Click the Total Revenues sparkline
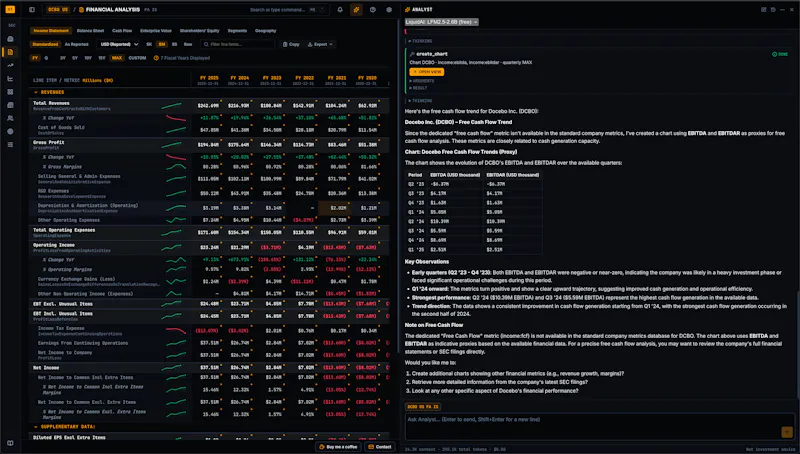800x454 pixels. (171, 106)
